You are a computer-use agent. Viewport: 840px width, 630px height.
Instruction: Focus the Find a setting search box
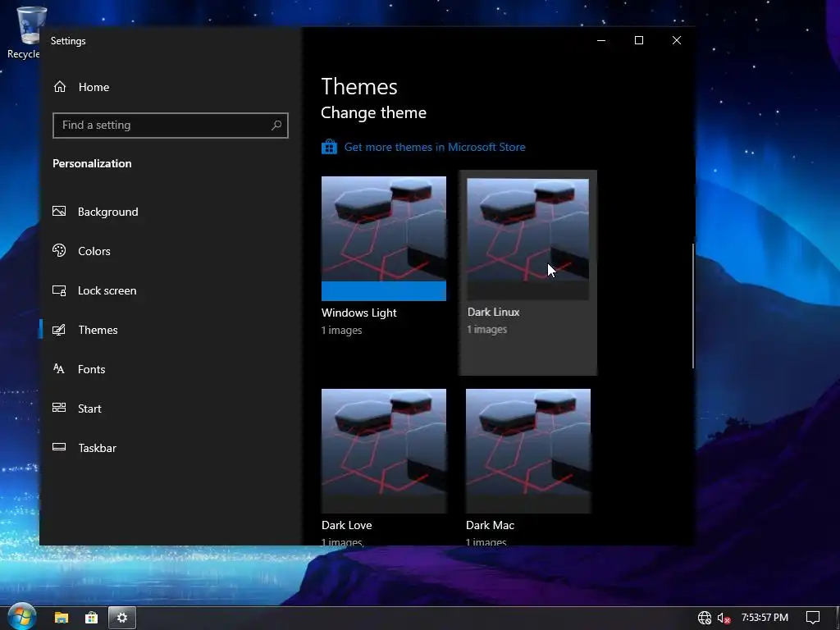point(171,126)
